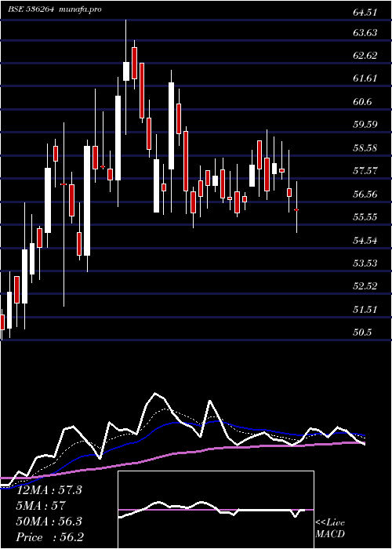
Task: Select the 59.59 price axis label
Action: [365, 124]
